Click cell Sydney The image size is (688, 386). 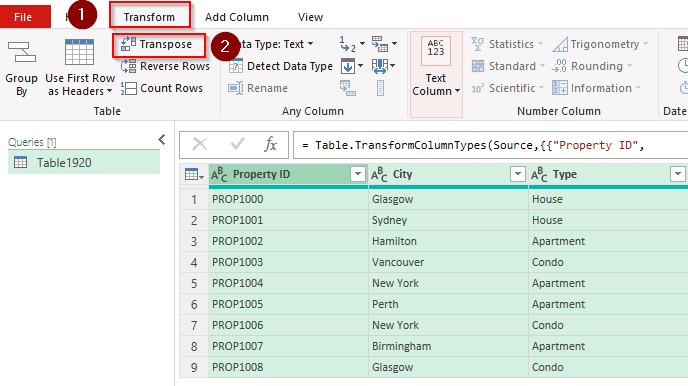[448, 220]
